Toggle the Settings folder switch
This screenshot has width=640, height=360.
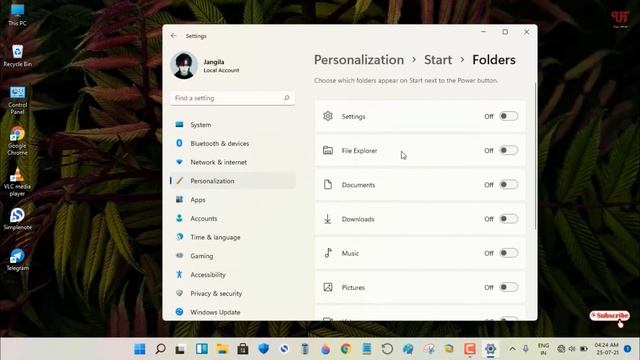[509, 116]
